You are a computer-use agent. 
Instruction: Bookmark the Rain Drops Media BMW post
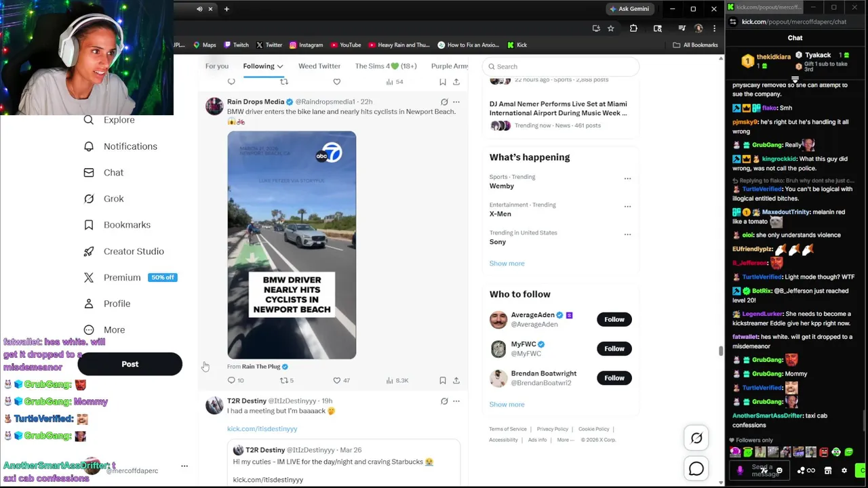click(442, 380)
